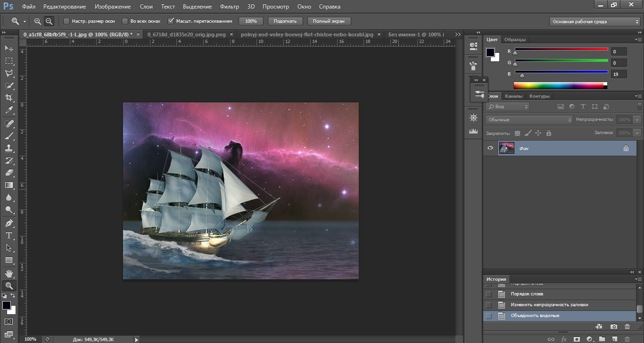Open Непрозрачность opacity dropdown arrow
The width and height of the screenshot is (644, 343).
637,120
